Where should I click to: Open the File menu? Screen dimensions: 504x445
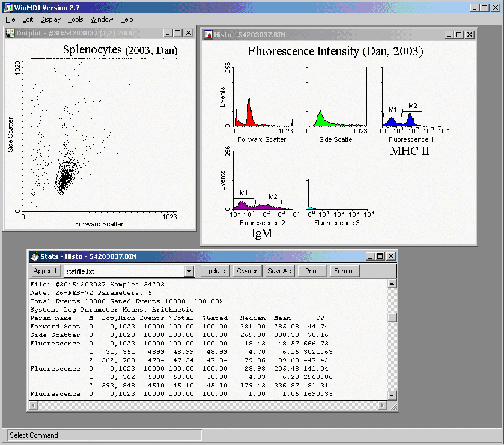coord(10,19)
